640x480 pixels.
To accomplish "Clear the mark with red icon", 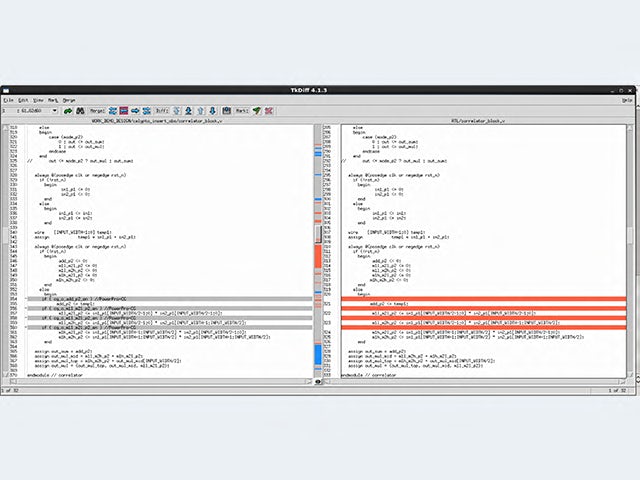I will [x=269, y=111].
